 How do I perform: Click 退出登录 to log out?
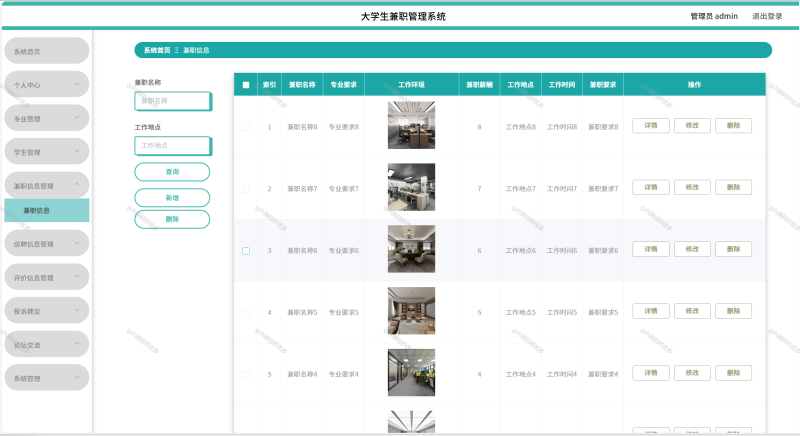pos(767,16)
